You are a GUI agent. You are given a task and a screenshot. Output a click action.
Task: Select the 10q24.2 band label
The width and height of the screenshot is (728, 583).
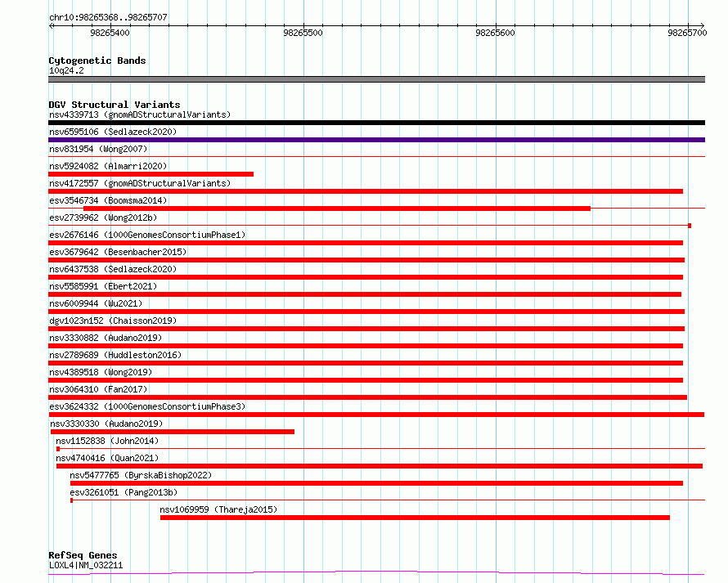(66, 70)
